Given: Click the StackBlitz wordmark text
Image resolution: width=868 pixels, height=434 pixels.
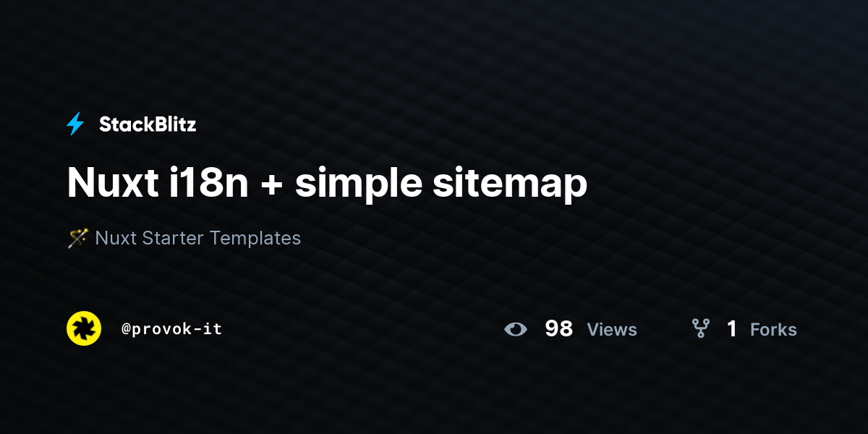Looking at the screenshot, I should (148, 124).
